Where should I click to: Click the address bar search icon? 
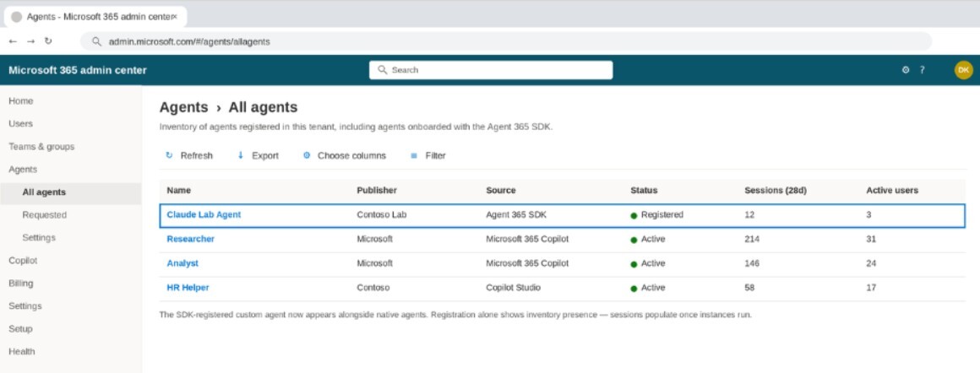click(96, 42)
